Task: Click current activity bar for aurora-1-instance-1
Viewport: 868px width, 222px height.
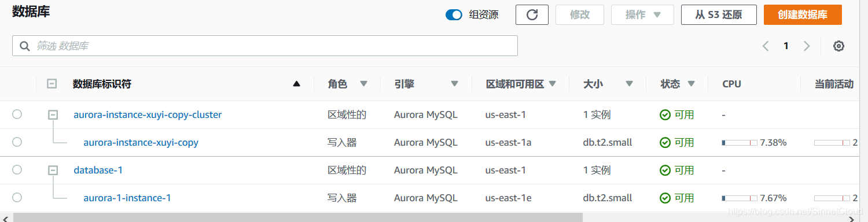Action: pyautogui.click(x=832, y=198)
